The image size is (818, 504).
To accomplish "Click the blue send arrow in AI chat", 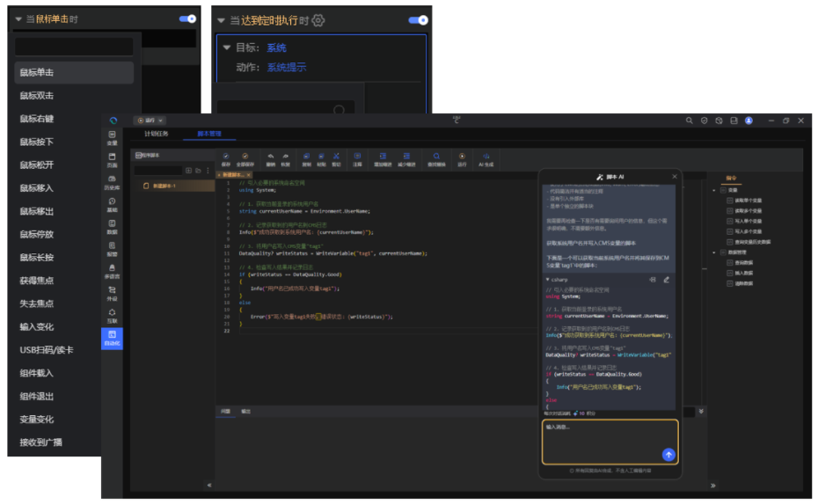I will pos(668,455).
